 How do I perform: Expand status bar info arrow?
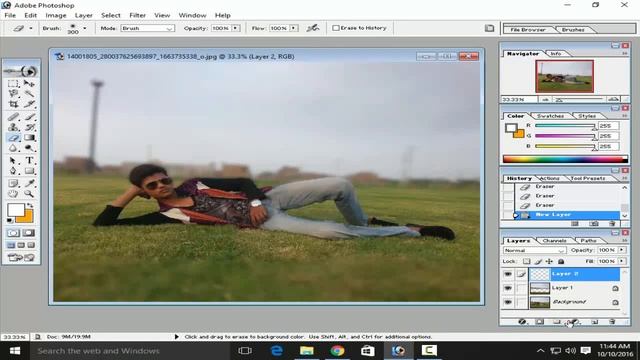tap(176, 337)
